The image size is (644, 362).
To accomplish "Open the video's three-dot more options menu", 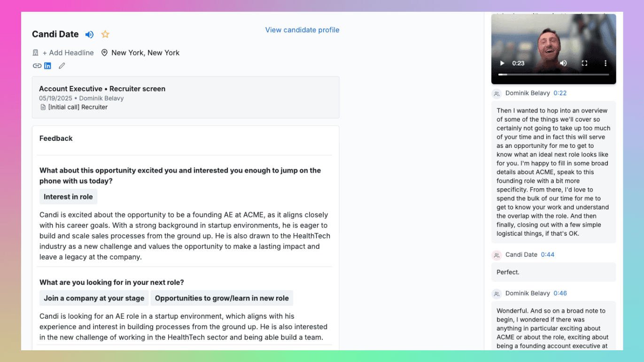I will tap(605, 63).
